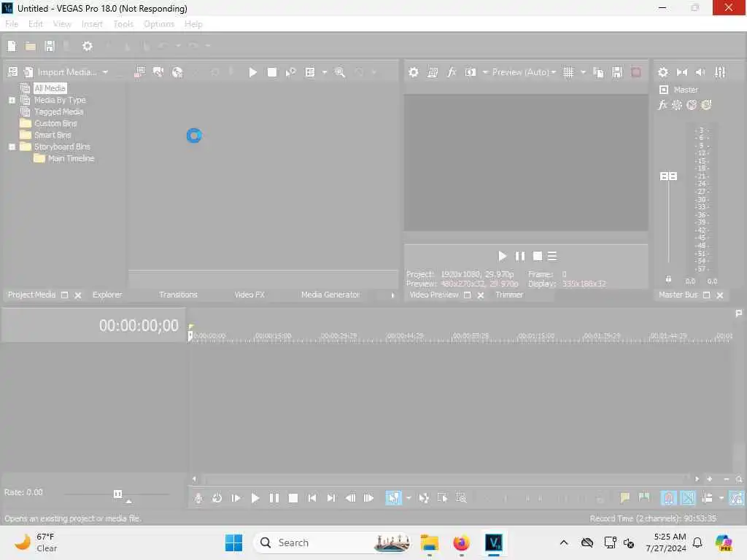Open split screen view dropdown arrow

click(x=485, y=72)
